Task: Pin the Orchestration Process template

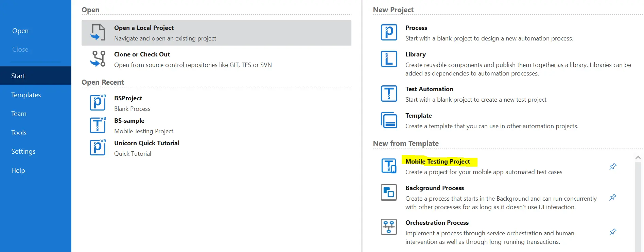Action: (613, 232)
